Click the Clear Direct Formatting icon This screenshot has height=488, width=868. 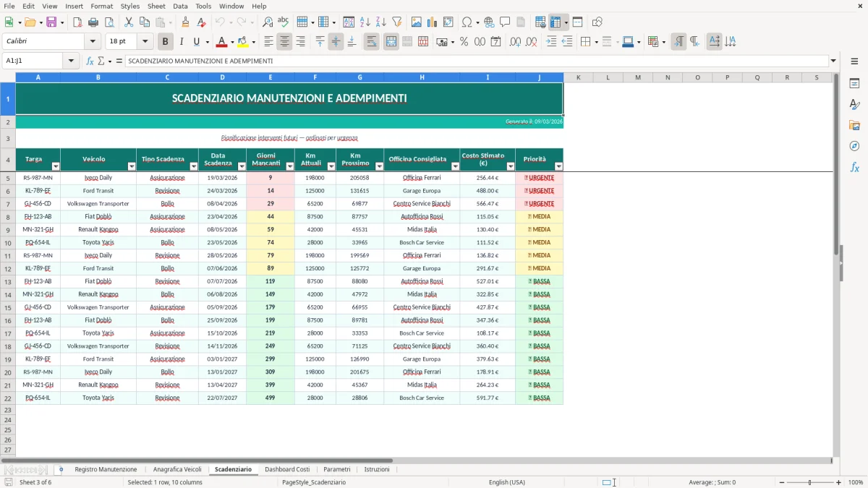point(201,22)
